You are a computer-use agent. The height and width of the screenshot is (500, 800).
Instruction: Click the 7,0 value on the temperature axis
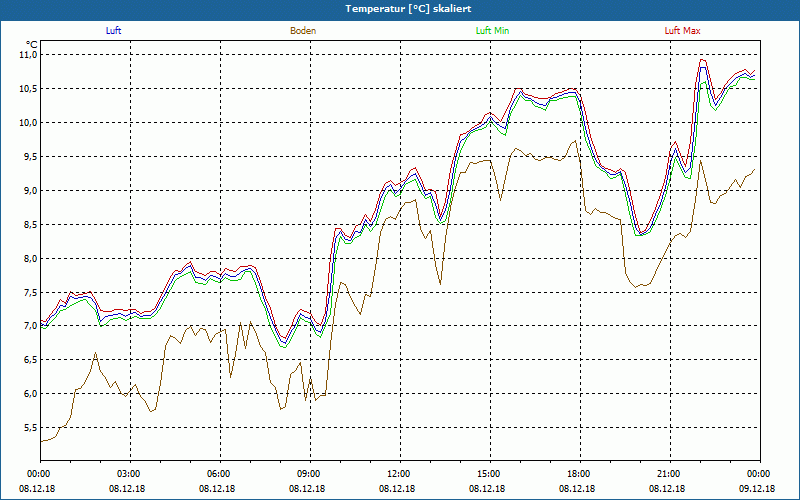tap(31, 326)
